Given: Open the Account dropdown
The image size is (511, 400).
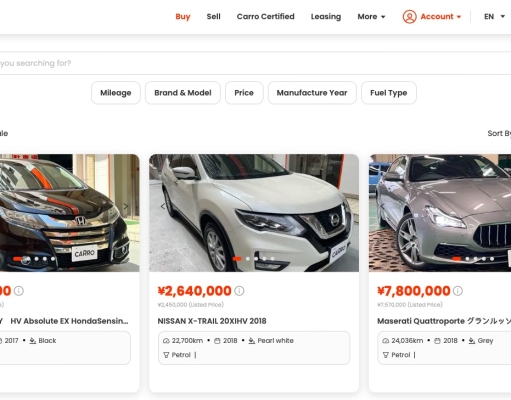Looking at the screenshot, I should click(x=441, y=17).
